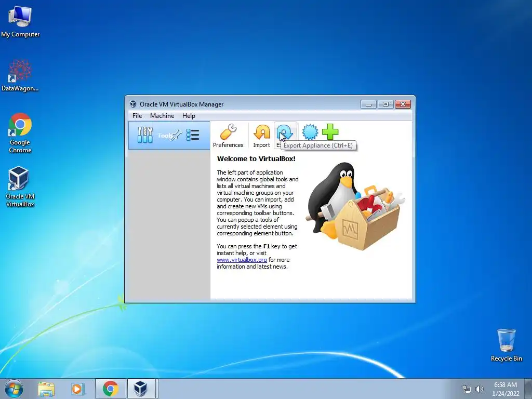The width and height of the screenshot is (532, 399).
Task: Create a new VM with the blue starburst icon
Action: (x=310, y=132)
